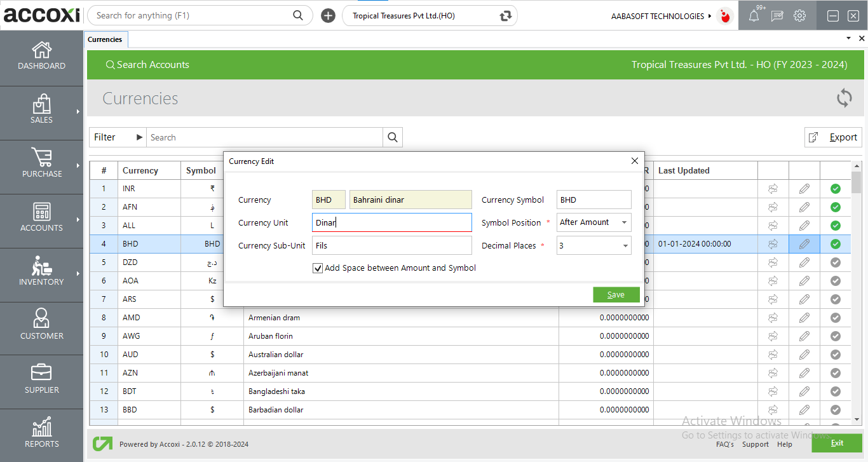Click the Export button
868x462 pixels.
coord(833,137)
